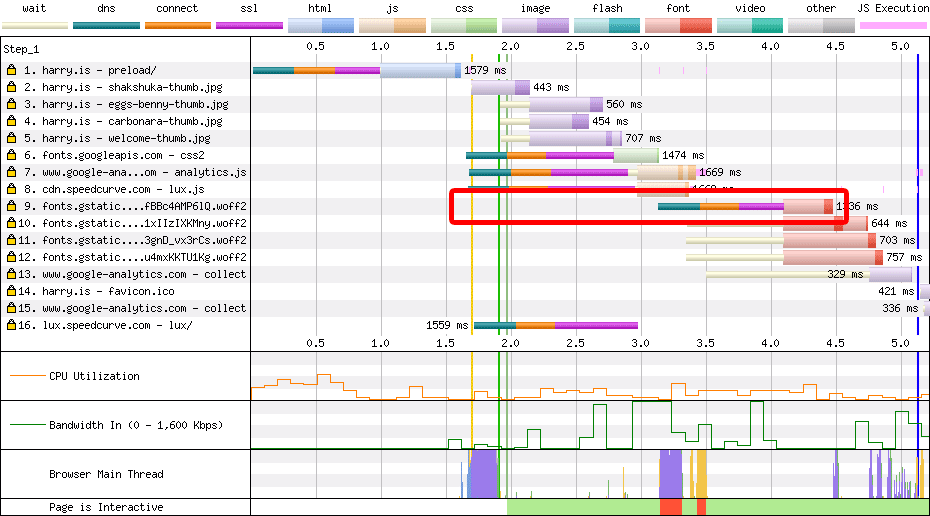Screen dimensions: 930x516
Task: Click the CPU Utilization graph label
Action: pos(94,376)
